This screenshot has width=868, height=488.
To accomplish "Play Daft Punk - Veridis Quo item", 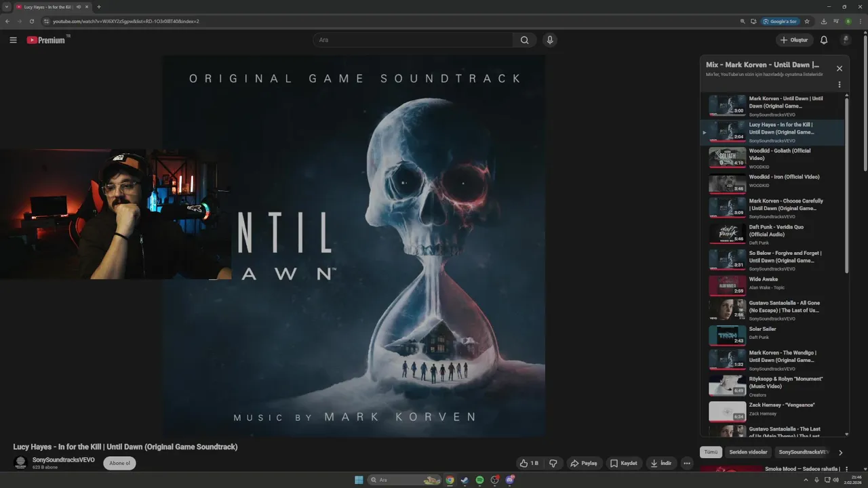I will pos(772,234).
